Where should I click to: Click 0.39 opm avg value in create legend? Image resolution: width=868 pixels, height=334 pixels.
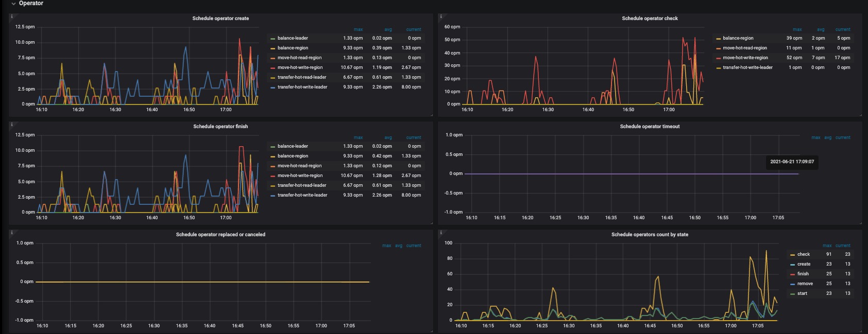(x=382, y=48)
